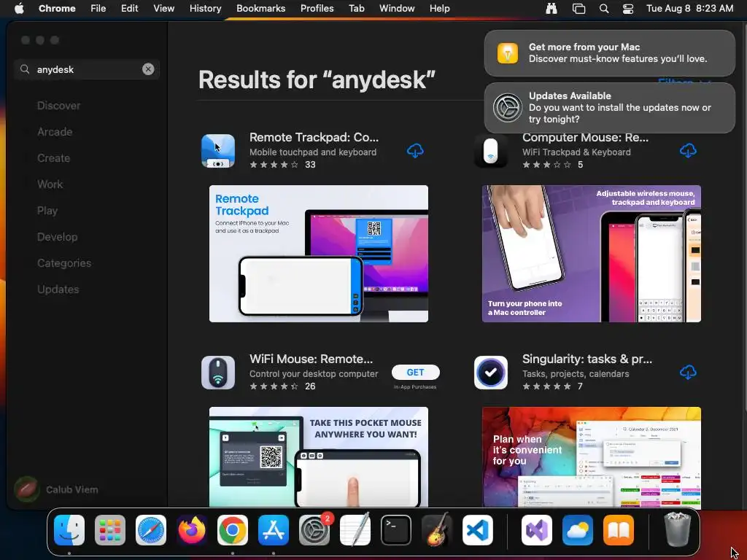Open Remote Trackpad title link
The image size is (747, 560).
(314, 137)
